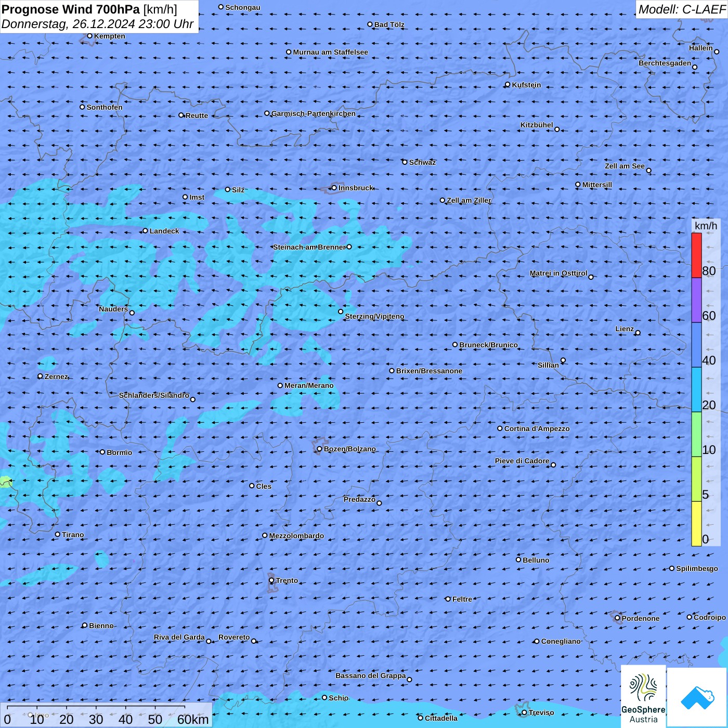Select the Meran/Merano city label

pyautogui.click(x=309, y=385)
